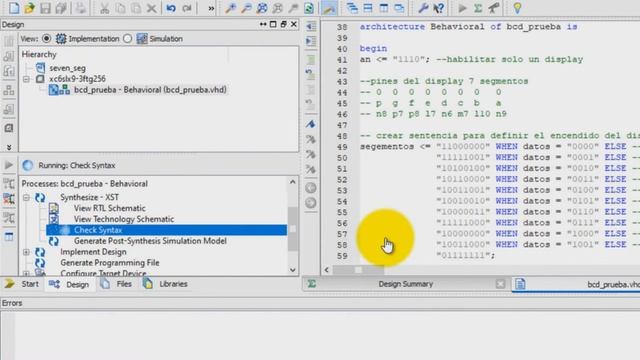Click the Sigma design summary icon

click(478, 8)
